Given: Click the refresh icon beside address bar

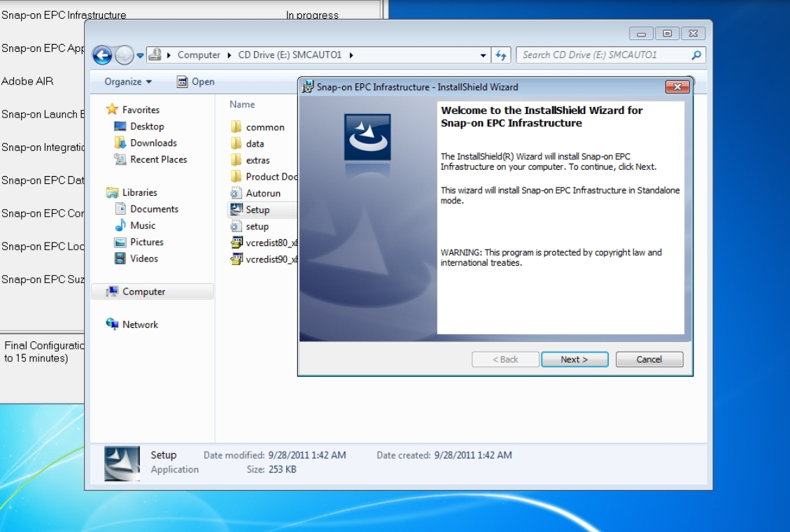Looking at the screenshot, I should point(501,55).
